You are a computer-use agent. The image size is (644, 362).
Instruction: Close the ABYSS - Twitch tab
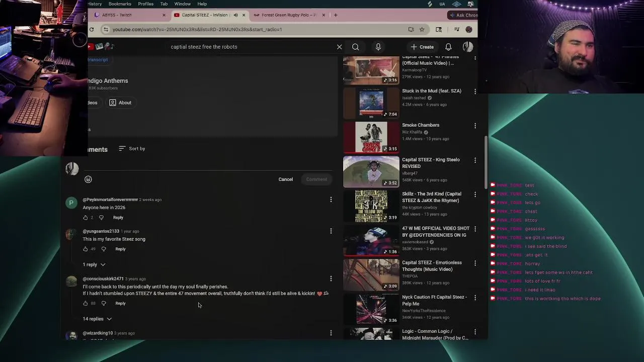[x=164, y=15]
